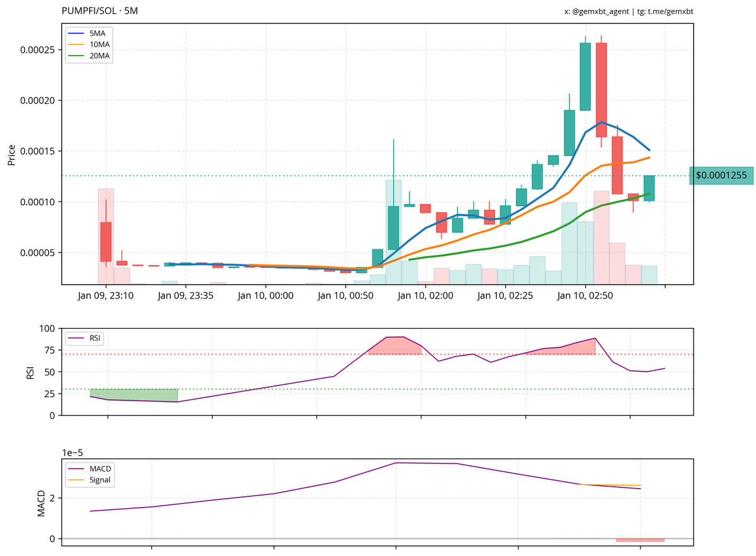This screenshot has width=756, height=556.
Task: Select the 20MA legend entry
Action: point(89,56)
